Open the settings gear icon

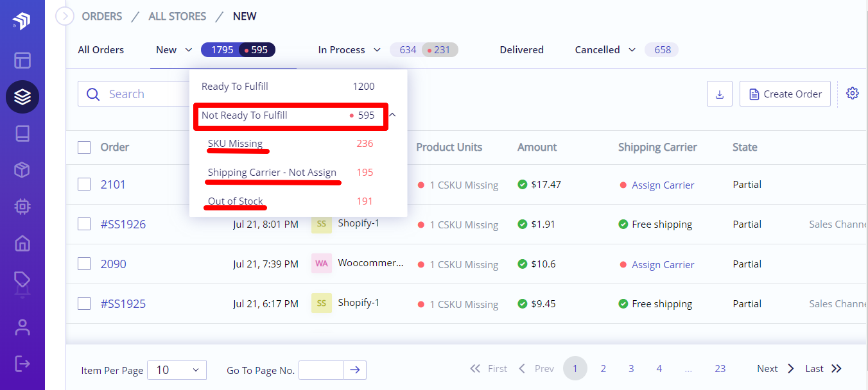[x=853, y=94]
